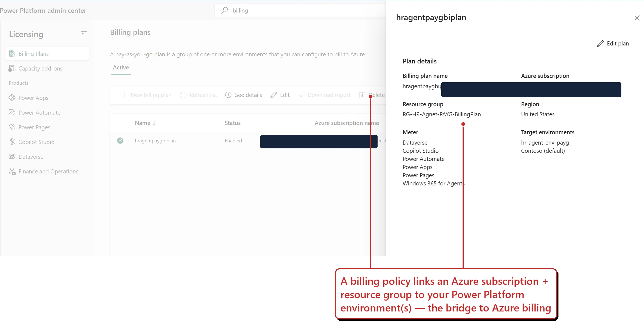Open Capacity add-ons page
644x321 pixels.
coord(40,68)
